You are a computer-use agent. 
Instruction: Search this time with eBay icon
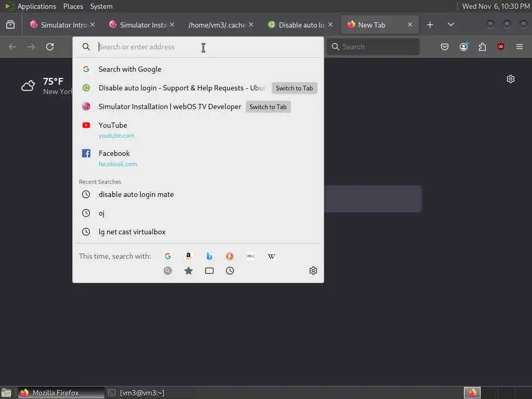point(251,256)
